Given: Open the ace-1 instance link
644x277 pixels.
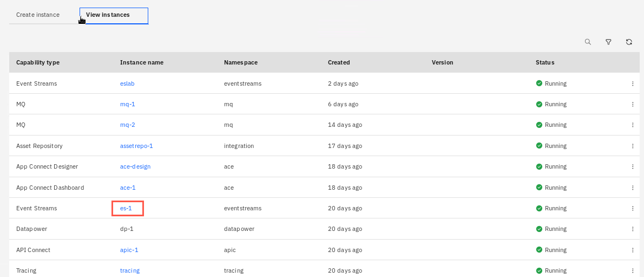Looking at the screenshot, I should point(128,188).
